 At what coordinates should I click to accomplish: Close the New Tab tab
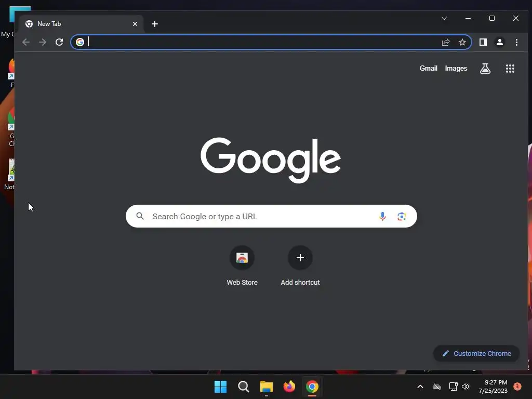tap(135, 24)
